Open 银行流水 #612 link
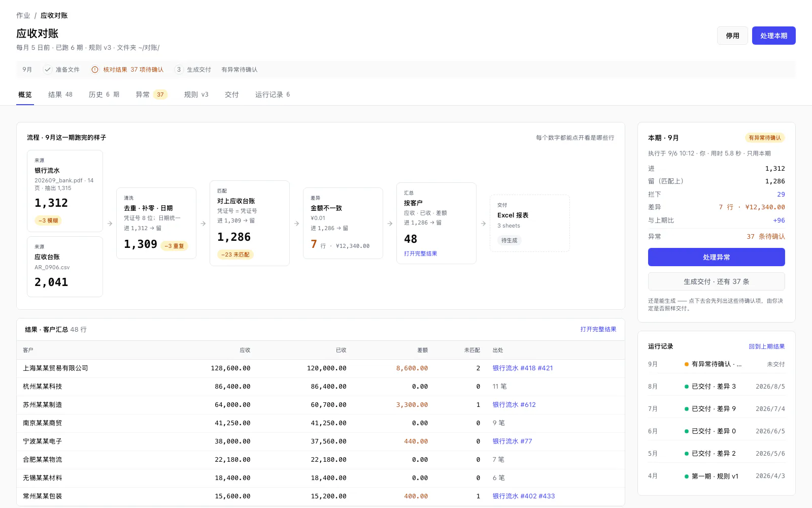This screenshot has width=812, height=508. point(514,405)
